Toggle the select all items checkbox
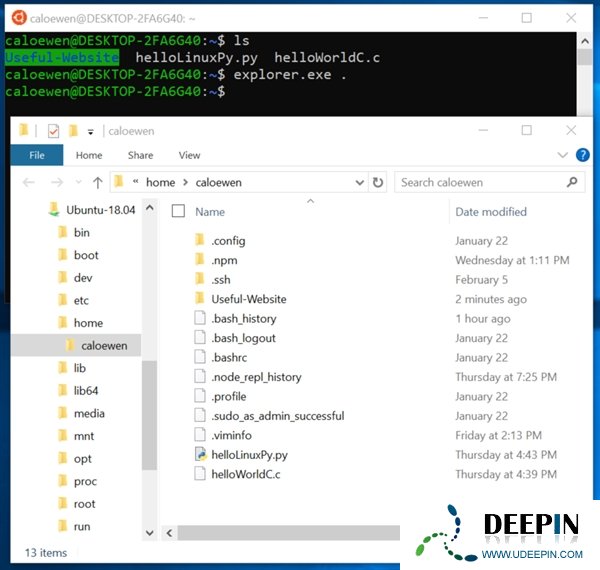The width and height of the screenshot is (600, 570). 178,211
